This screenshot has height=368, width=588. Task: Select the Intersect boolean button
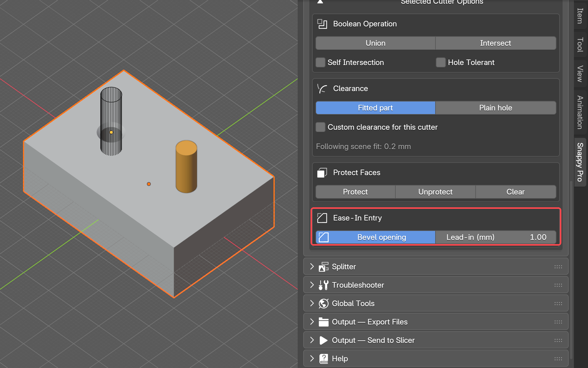point(496,43)
